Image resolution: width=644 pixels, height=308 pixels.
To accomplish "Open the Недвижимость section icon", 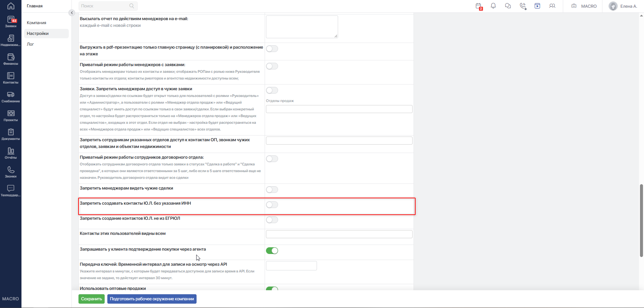I will (11, 41).
